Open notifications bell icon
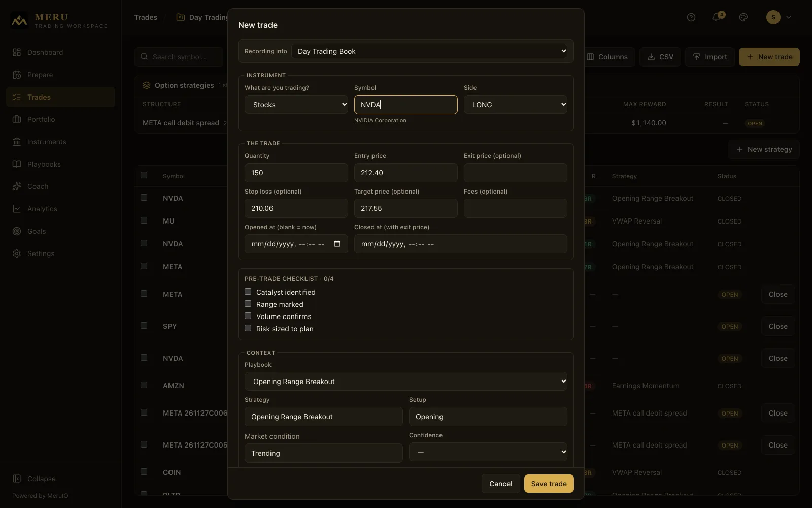The height and width of the screenshot is (508, 812). 716,17
